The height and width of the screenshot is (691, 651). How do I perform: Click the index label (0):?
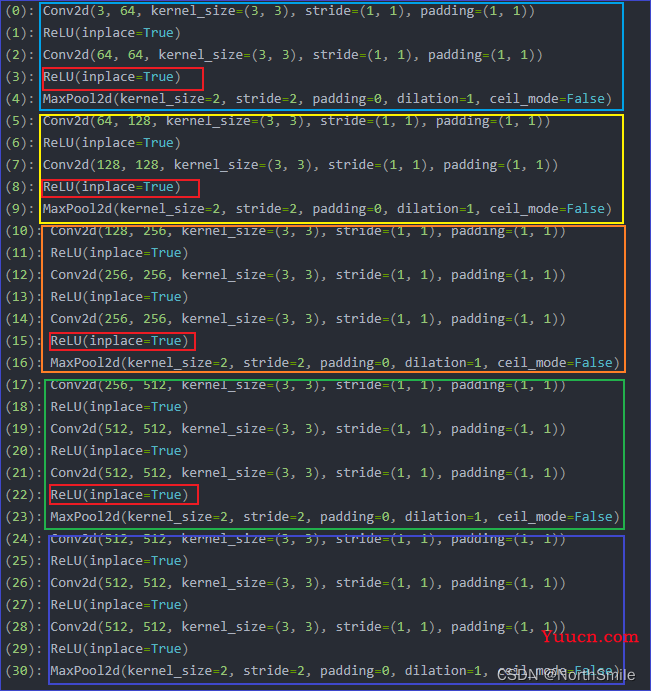tap(20, 11)
